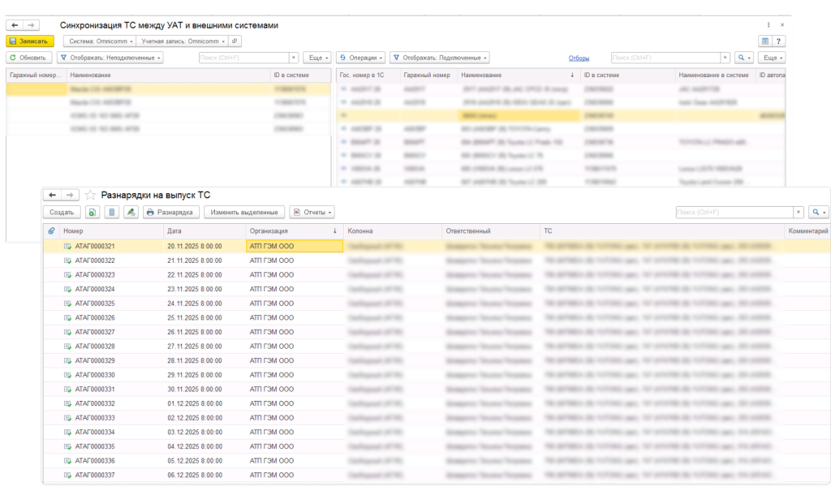831x504 pixels.
Task: Expand the Отчеты dropdown in Разнарядки
Action: point(312,213)
